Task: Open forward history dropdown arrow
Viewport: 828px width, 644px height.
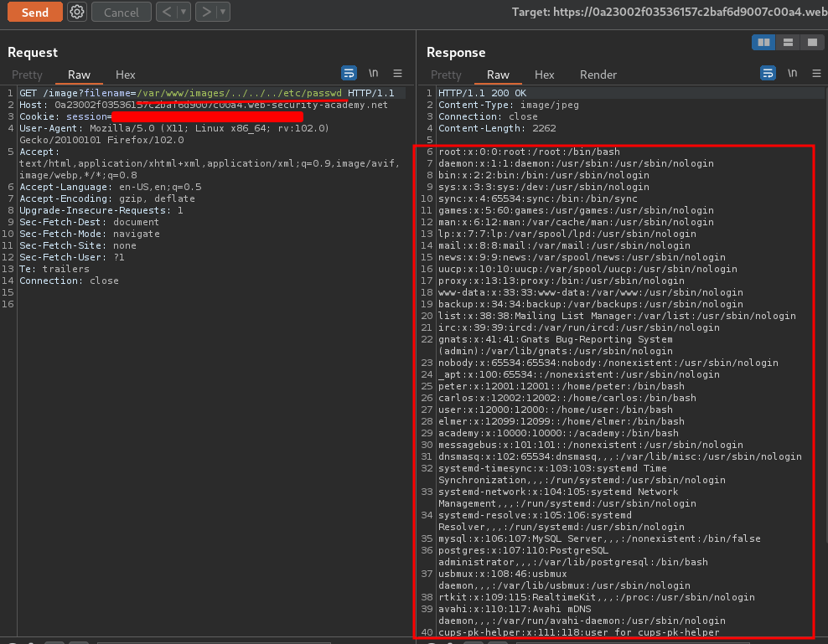Action: point(224,12)
